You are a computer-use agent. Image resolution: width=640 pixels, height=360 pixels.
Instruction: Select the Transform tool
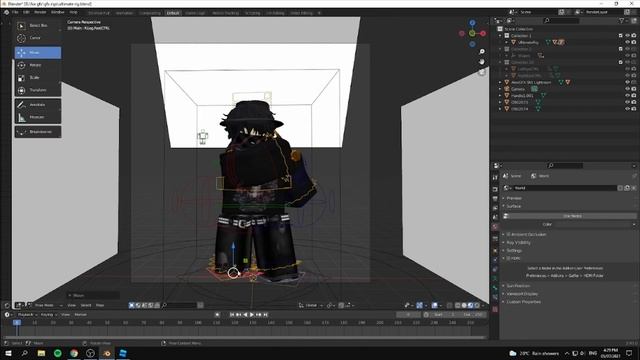tap(38, 90)
